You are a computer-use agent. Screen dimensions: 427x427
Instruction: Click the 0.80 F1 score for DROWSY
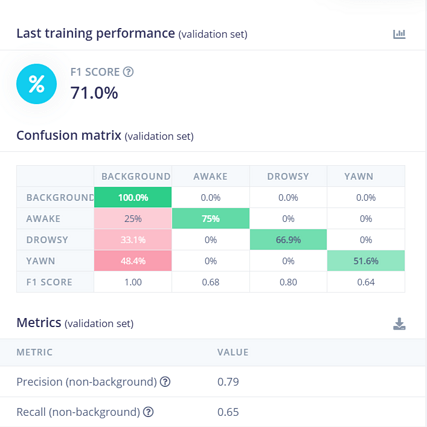[x=288, y=282]
